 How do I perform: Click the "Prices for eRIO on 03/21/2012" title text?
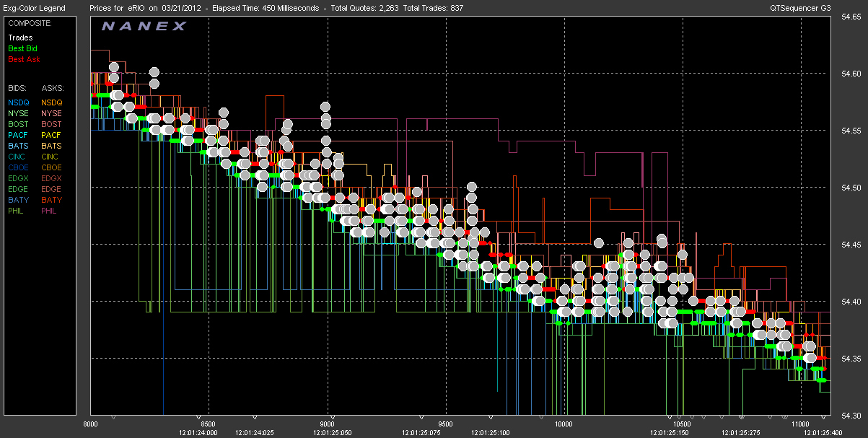(x=145, y=8)
